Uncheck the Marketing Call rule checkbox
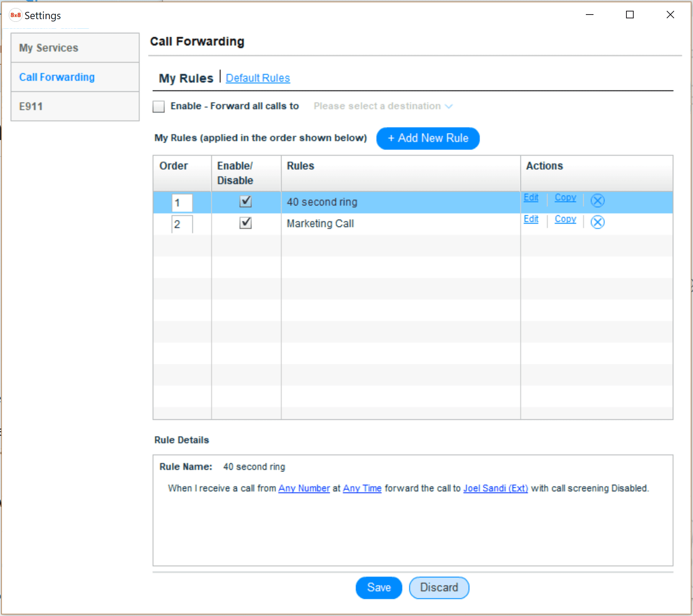The width and height of the screenshot is (693, 616). (x=245, y=223)
